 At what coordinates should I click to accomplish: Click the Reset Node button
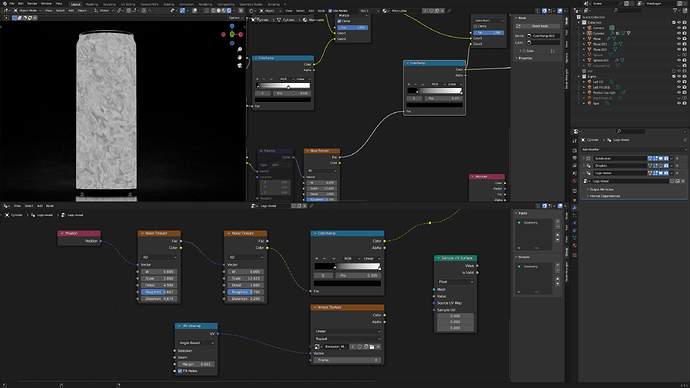pos(538,26)
